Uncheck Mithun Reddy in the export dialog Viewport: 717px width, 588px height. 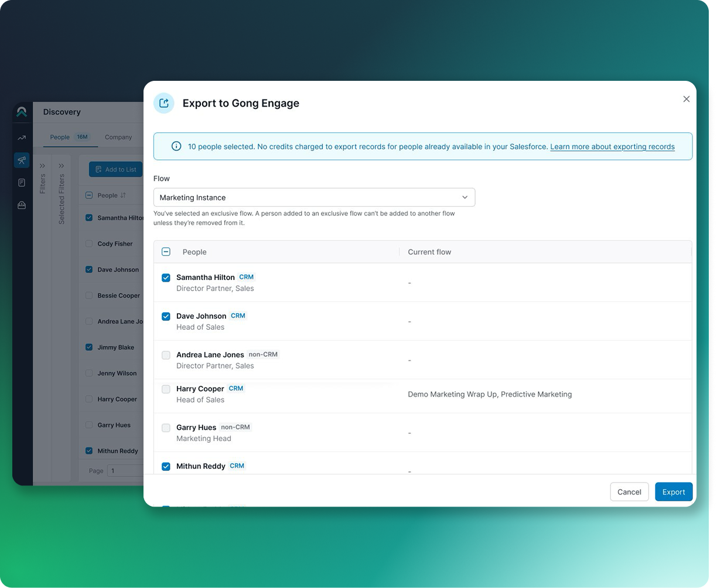click(x=166, y=466)
